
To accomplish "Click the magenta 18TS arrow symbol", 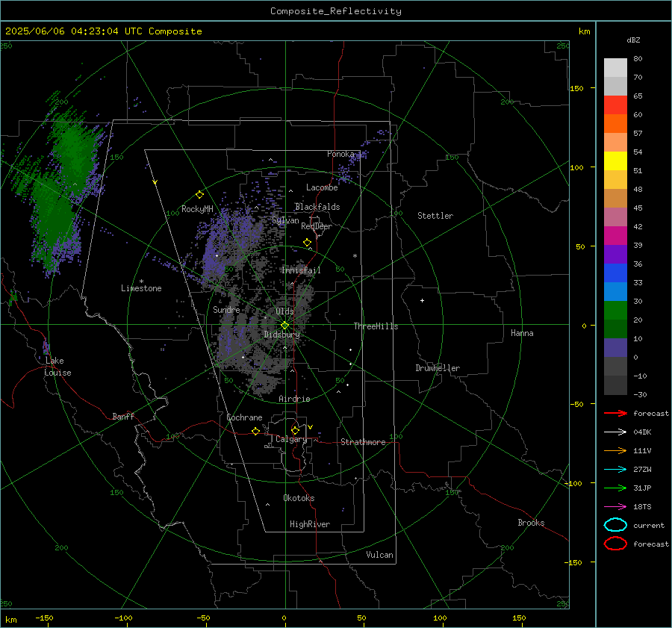I will tap(615, 507).
